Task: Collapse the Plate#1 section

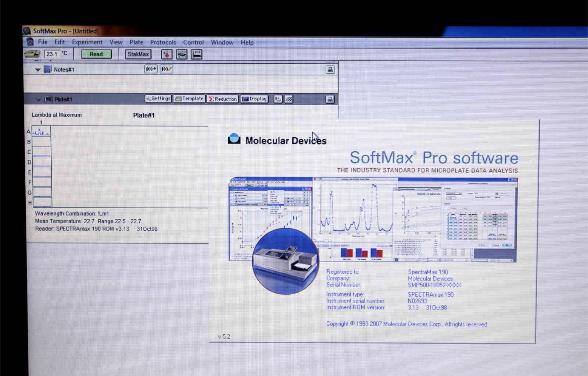Action: tap(38, 99)
